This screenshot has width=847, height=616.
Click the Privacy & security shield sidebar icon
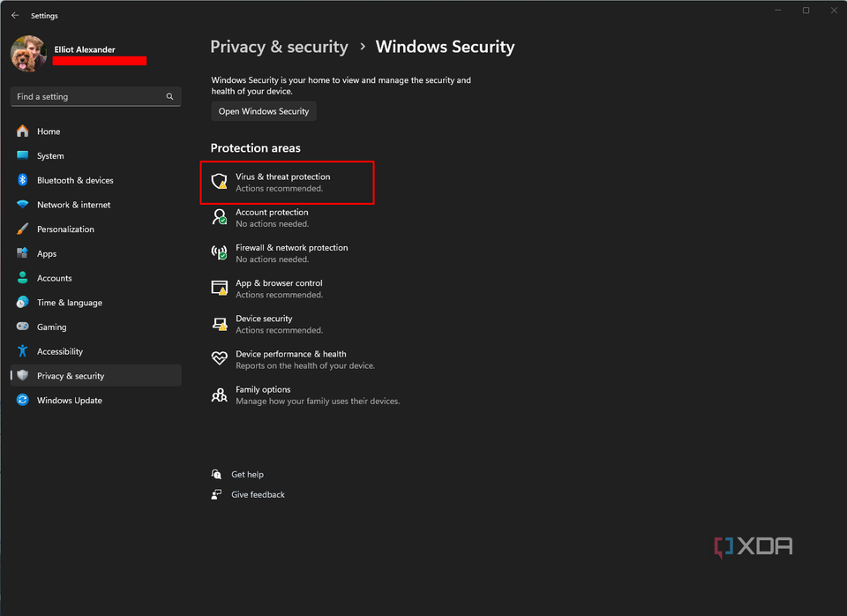click(x=23, y=376)
